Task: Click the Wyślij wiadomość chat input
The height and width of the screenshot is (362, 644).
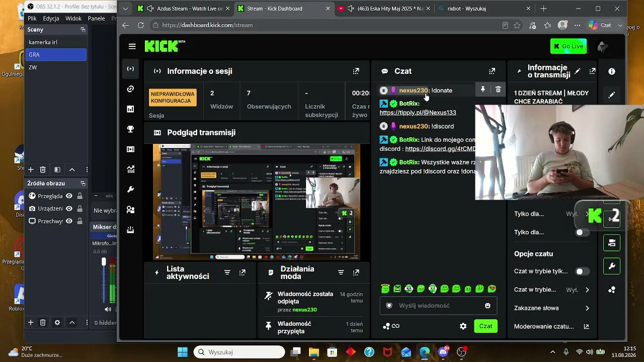Action: click(x=438, y=306)
